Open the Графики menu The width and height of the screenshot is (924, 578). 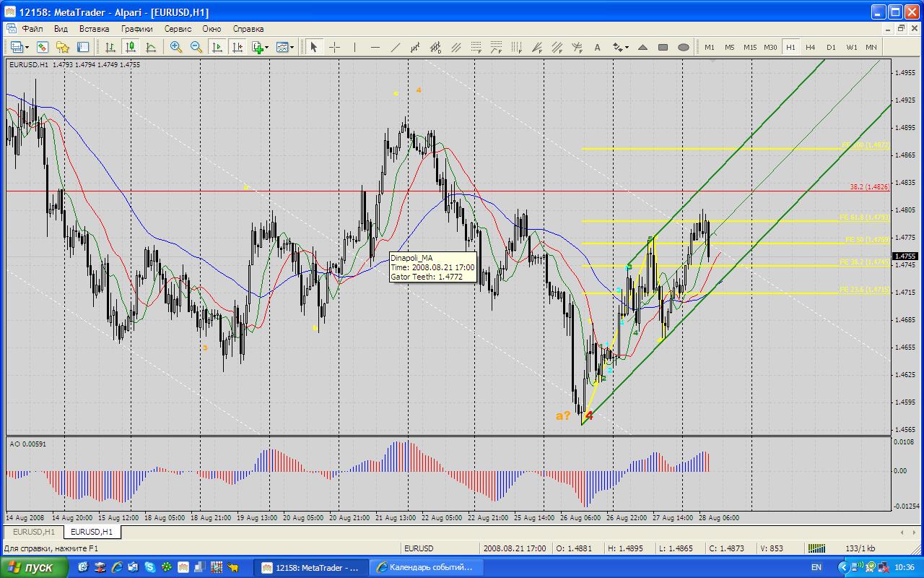(137, 29)
